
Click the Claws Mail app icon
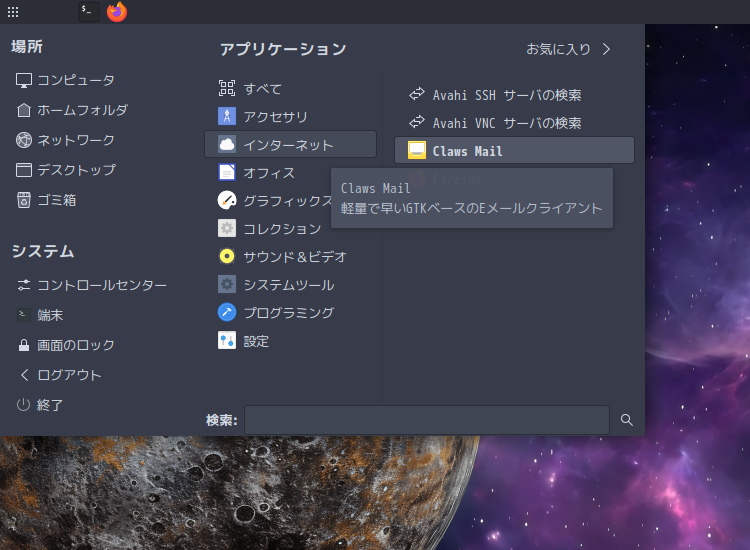pyautogui.click(x=417, y=150)
